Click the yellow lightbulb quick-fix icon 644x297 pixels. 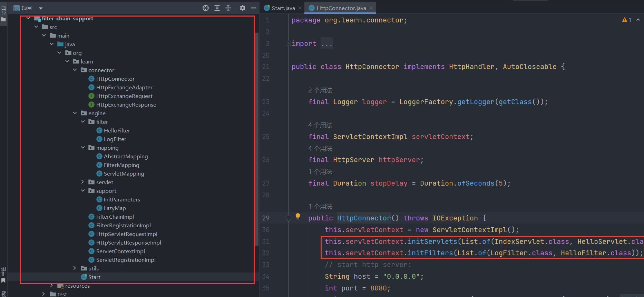pos(298,217)
